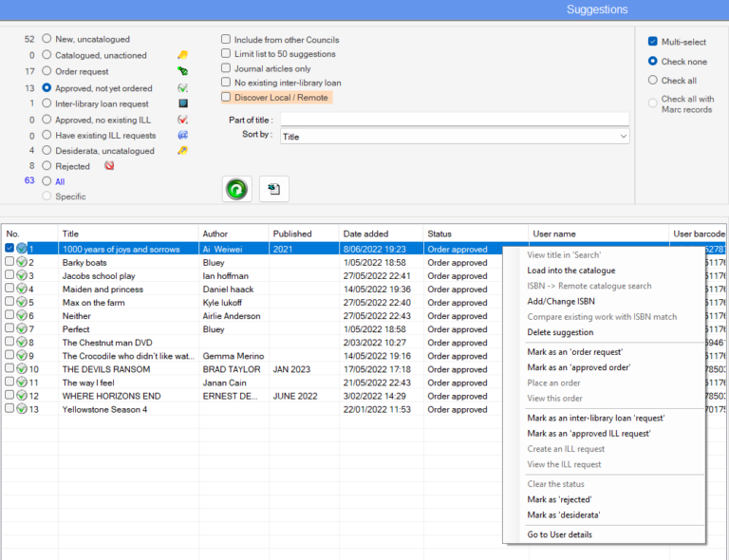Select the Check all radio option
Screen dimensions: 729x560
[x=653, y=80]
